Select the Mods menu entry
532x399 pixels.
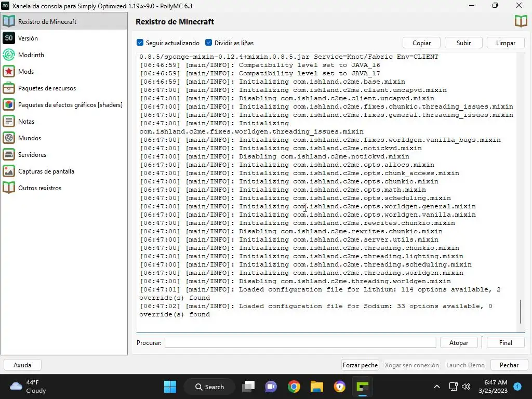(x=64, y=71)
